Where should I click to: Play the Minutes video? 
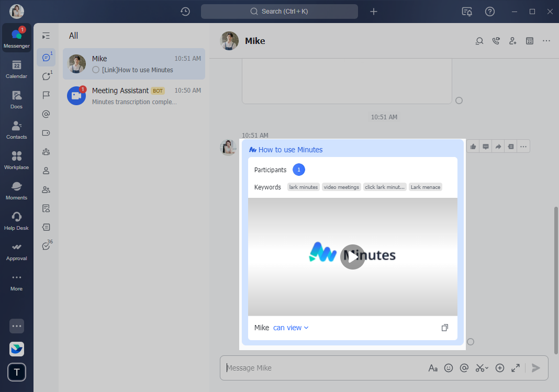(x=352, y=256)
